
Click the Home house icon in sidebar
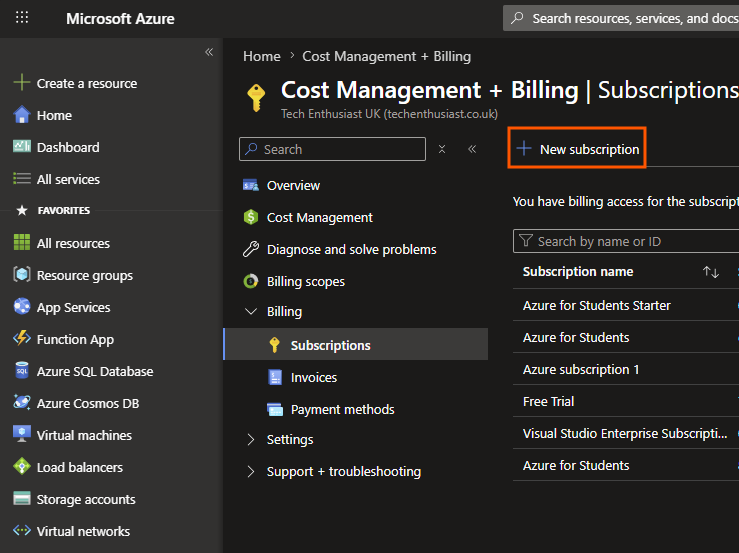[x=22, y=115]
